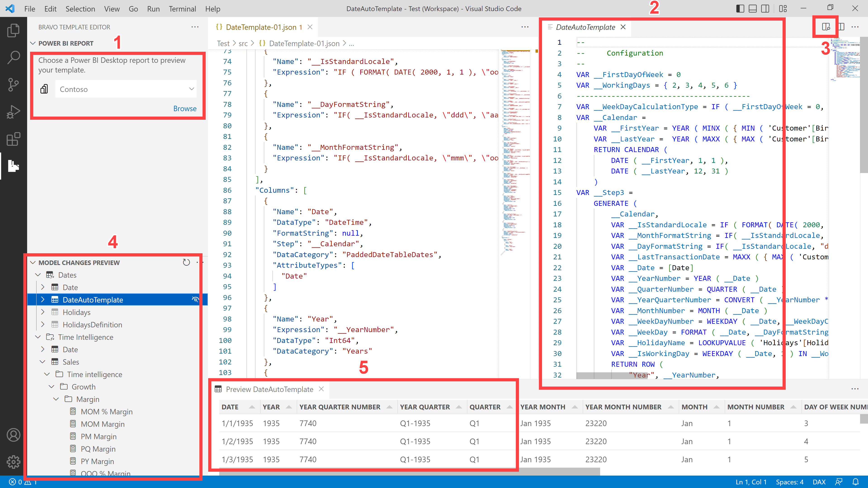Refresh the Model Changes Preview
The width and height of the screenshot is (868, 488).
tap(186, 262)
